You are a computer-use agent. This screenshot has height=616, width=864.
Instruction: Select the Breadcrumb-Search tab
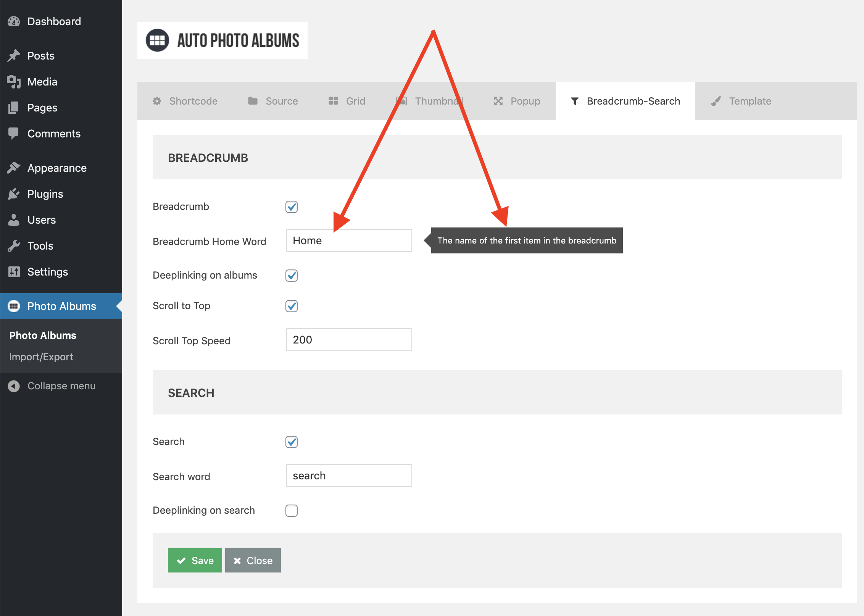[625, 101]
